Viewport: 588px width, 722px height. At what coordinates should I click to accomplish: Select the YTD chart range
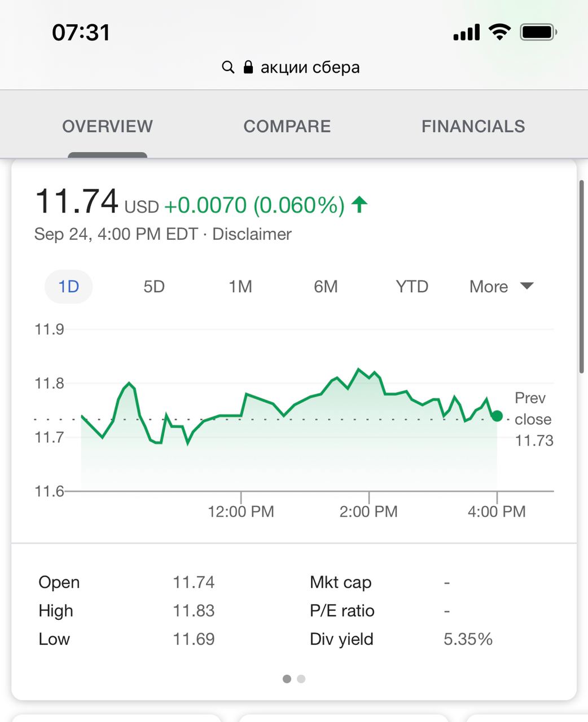click(412, 287)
